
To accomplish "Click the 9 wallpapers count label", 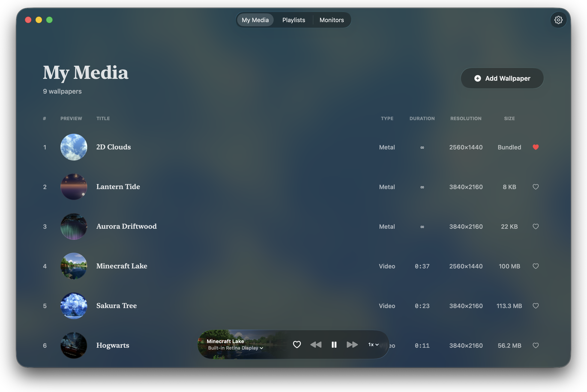I will tap(62, 92).
